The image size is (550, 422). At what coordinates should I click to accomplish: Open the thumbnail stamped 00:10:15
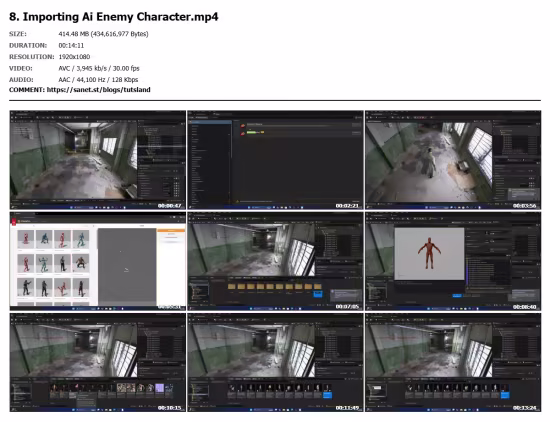(98, 363)
